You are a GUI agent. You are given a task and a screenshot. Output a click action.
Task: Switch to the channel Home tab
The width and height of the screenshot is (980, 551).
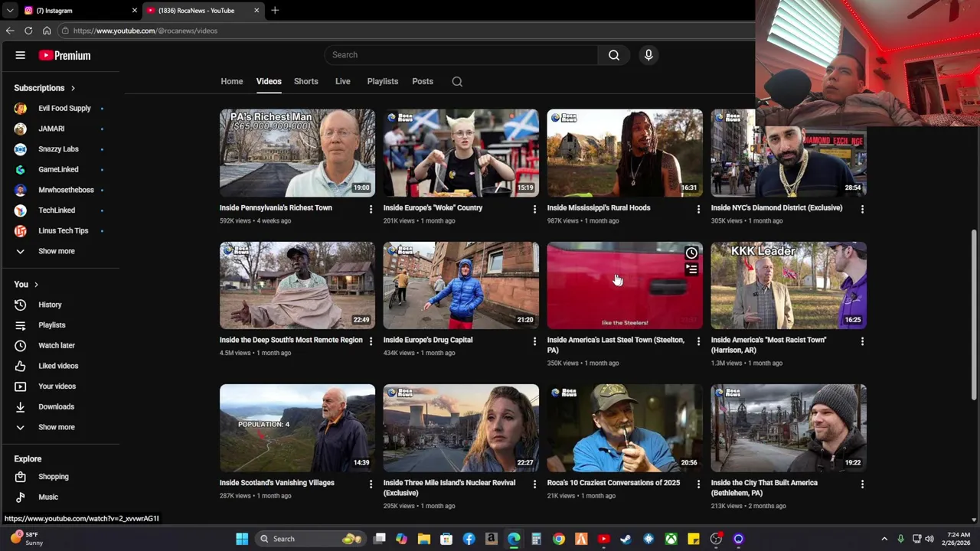(x=232, y=81)
